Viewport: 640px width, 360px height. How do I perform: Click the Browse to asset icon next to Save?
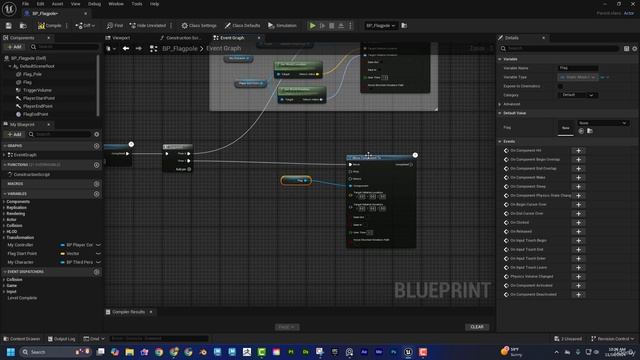(x=23, y=25)
